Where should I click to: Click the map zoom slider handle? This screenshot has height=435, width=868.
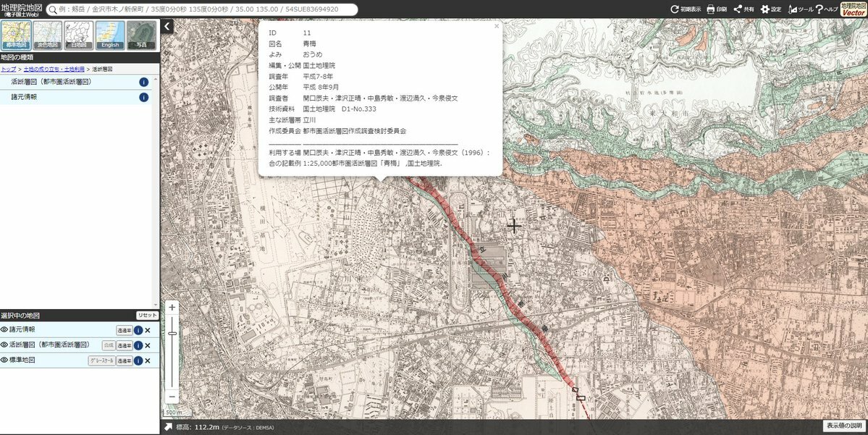tap(172, 333)
